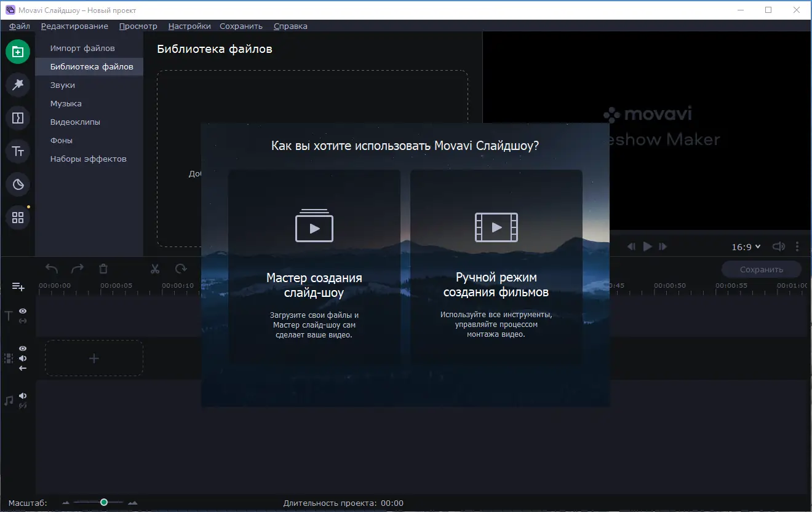Select the Clock sidebar icon
Viewport: 812px width, 512px height.
[18, 184]
